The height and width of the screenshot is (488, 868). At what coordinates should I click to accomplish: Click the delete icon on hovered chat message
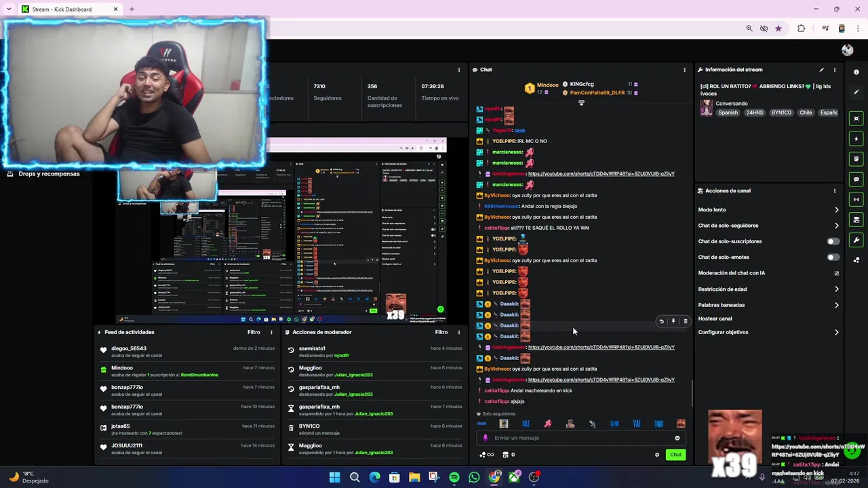coord(685,321)
